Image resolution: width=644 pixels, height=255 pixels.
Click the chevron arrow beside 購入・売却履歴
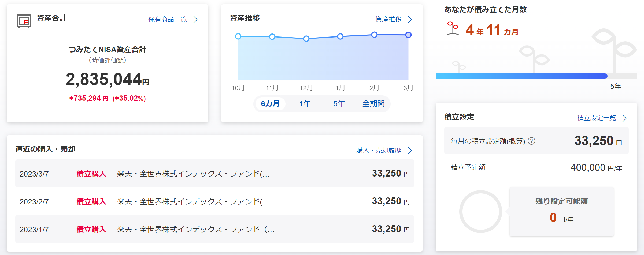[410, 151]
